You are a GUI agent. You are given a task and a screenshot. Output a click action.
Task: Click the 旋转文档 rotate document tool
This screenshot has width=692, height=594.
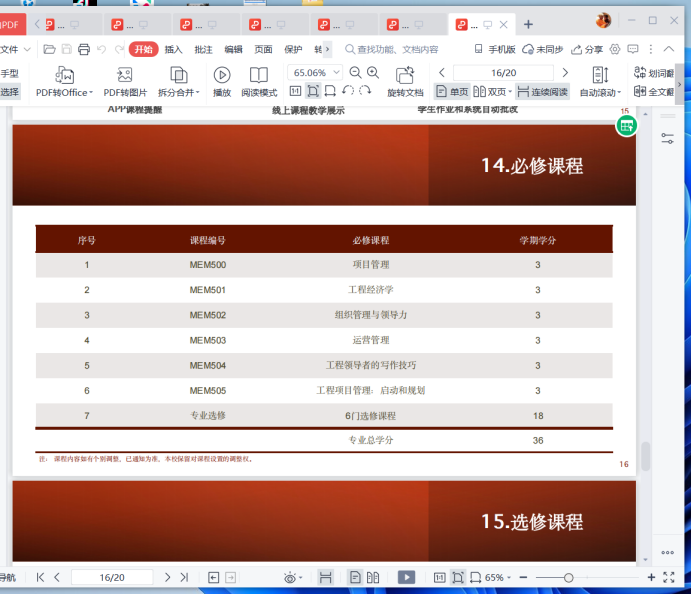coord(405,82)
